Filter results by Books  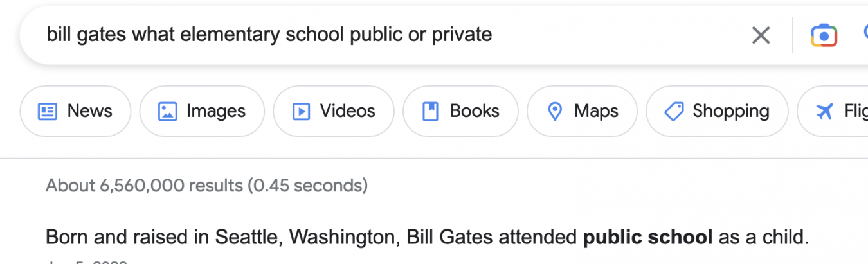click(x=474, y=111)
